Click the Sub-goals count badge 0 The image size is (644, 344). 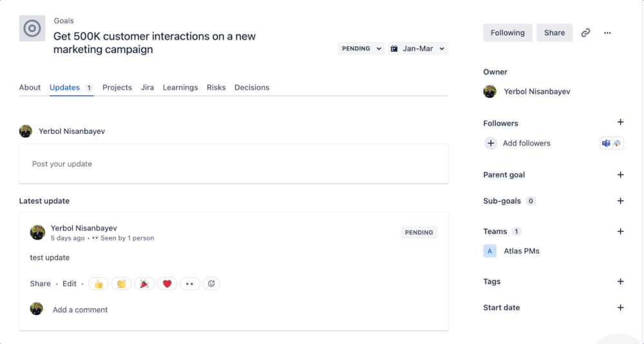click(531, 201)
